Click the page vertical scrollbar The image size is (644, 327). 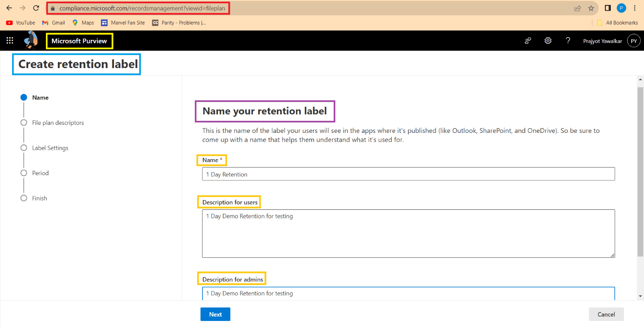coord(640,171)
